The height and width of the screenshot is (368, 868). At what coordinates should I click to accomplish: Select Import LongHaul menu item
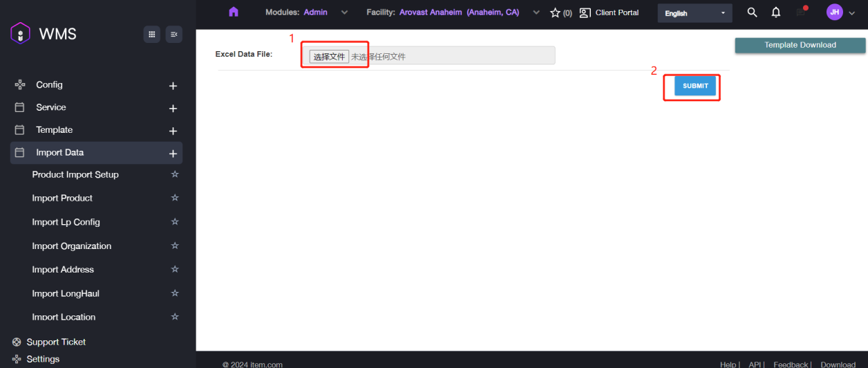66,293
